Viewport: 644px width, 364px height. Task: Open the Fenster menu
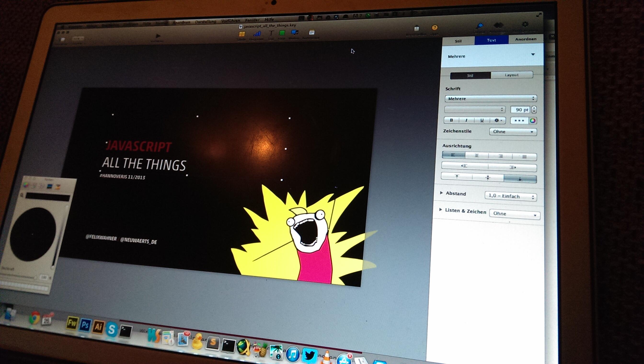[x=252, y=20]
